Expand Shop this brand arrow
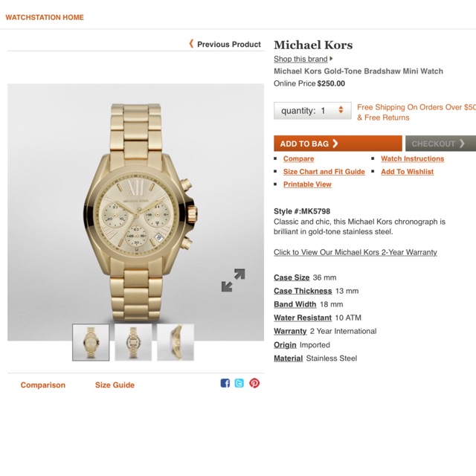 [x=331, y=59]
